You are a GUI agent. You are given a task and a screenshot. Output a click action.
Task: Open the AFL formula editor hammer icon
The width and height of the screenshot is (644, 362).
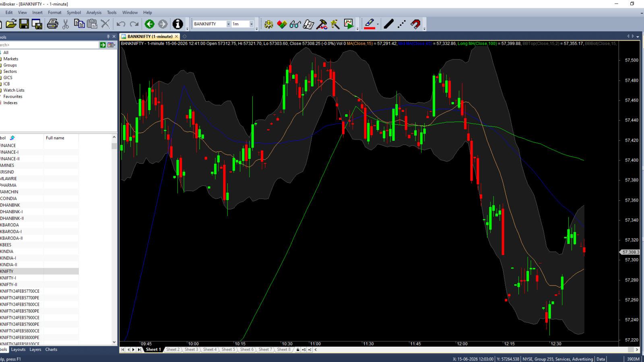coord(322,24)
